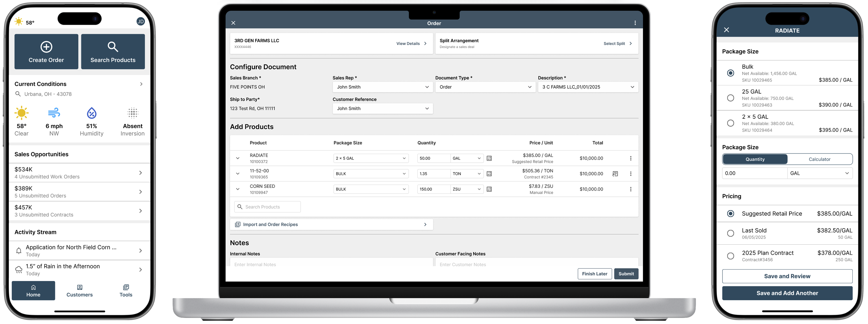Click the magnifier in Search Products field

pos(240,207)
